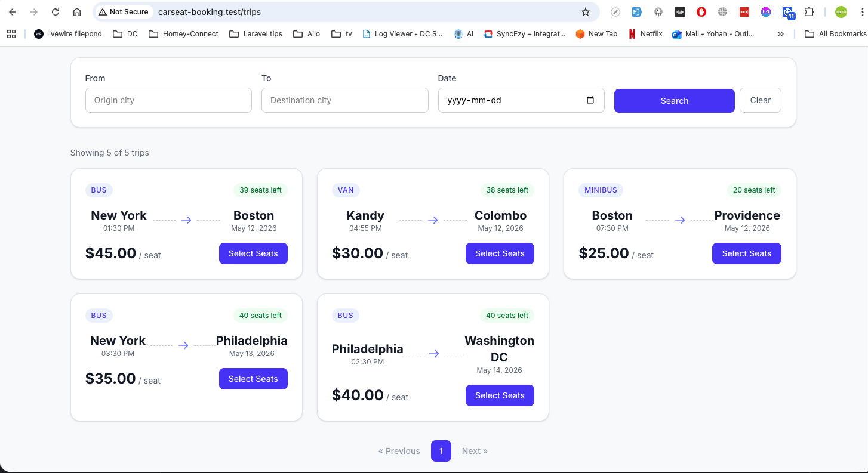Click the Next pagination link
The image size is (868, 473).
click(x=475, y=451)
